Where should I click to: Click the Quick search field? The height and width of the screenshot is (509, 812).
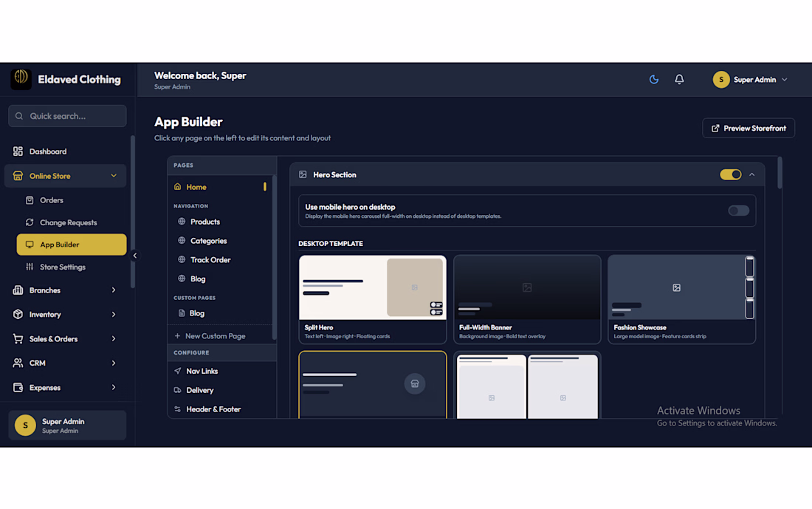coord(67,116)
